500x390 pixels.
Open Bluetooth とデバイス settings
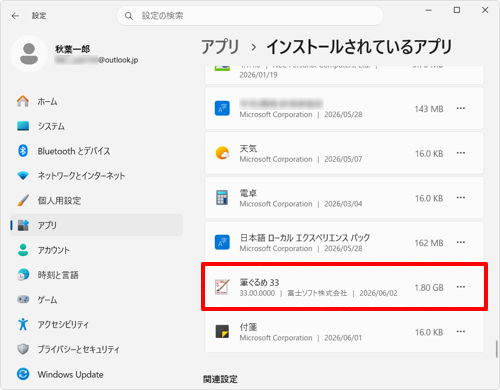96,151
